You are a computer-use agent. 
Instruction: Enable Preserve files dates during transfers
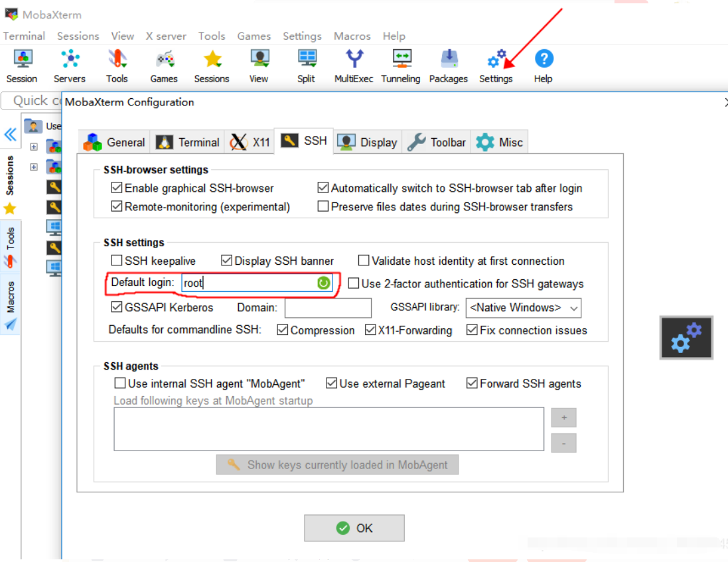coord(323,206)
